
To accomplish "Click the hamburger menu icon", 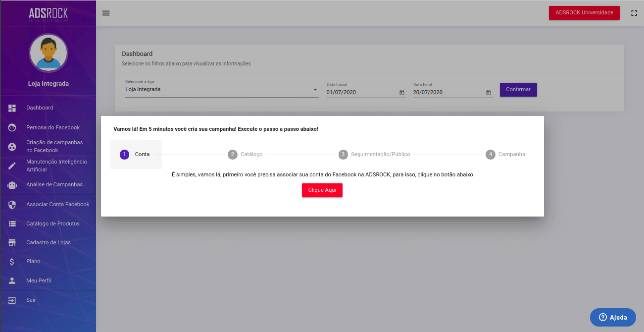I will coord(106,13).
